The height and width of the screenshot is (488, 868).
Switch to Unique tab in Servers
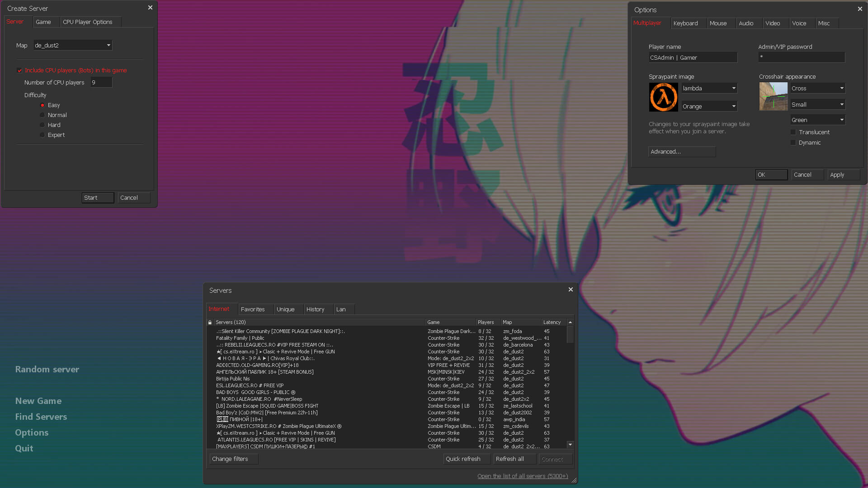click(x=288, y=309)
